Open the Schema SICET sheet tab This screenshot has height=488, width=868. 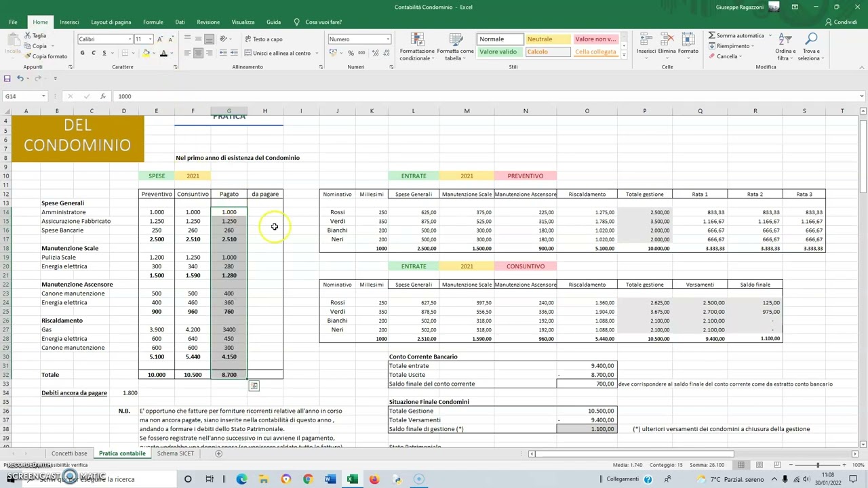click(x=176, y=453)
